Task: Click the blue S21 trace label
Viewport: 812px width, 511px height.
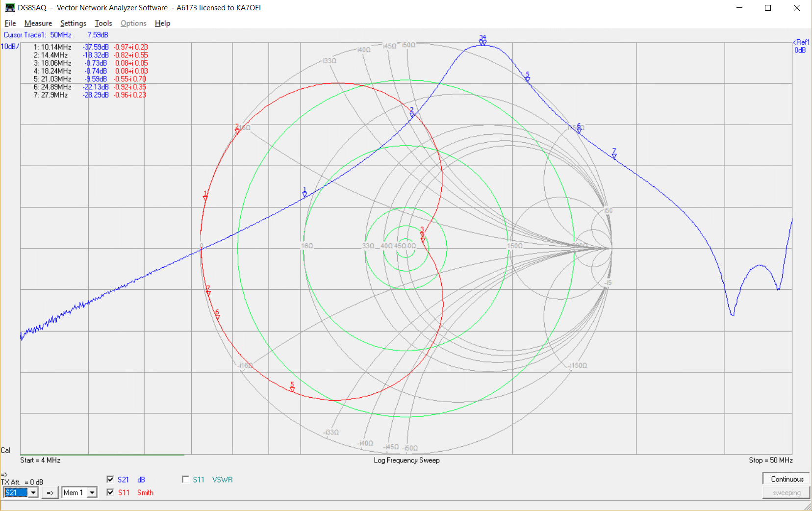Action: 123,480
